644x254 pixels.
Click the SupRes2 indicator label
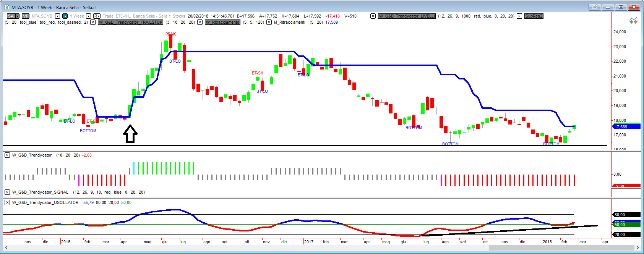coord(534,16)
